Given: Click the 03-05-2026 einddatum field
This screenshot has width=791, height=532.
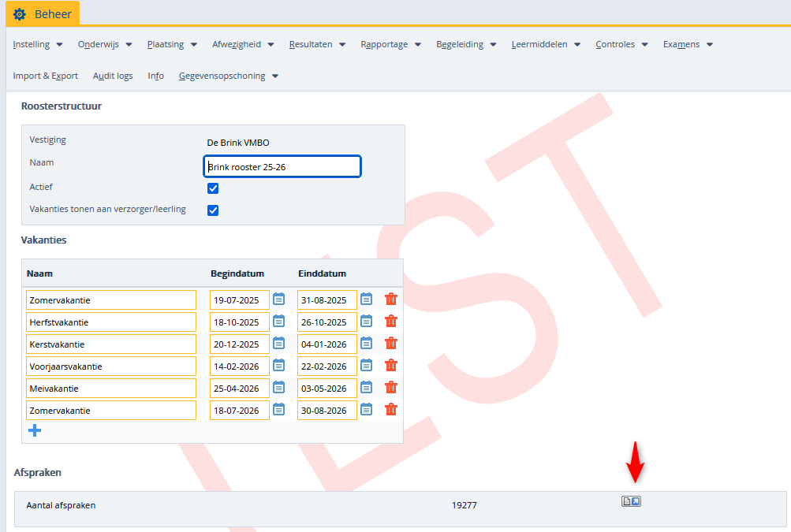Looking at the screenshot, I should click(x=327, y=389).
